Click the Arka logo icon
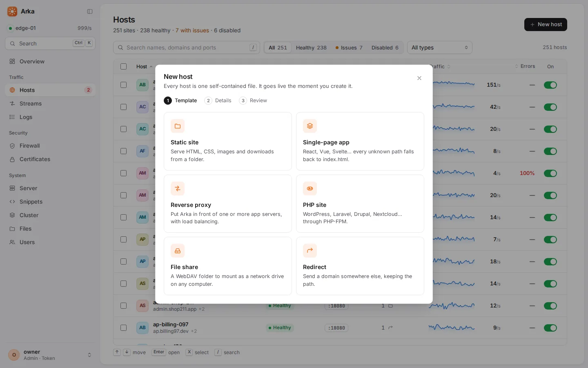This screenshot has width=588, height=368. tap(12, 11)
